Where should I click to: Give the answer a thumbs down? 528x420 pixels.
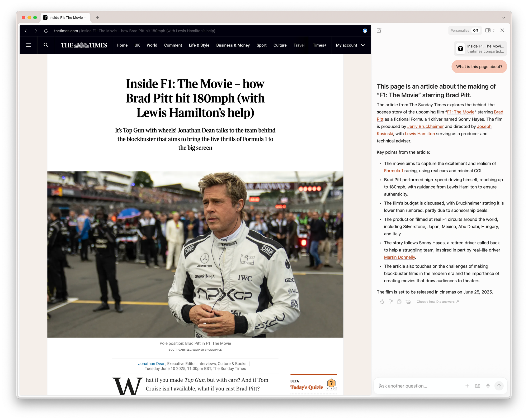click(x=391, y=302)
